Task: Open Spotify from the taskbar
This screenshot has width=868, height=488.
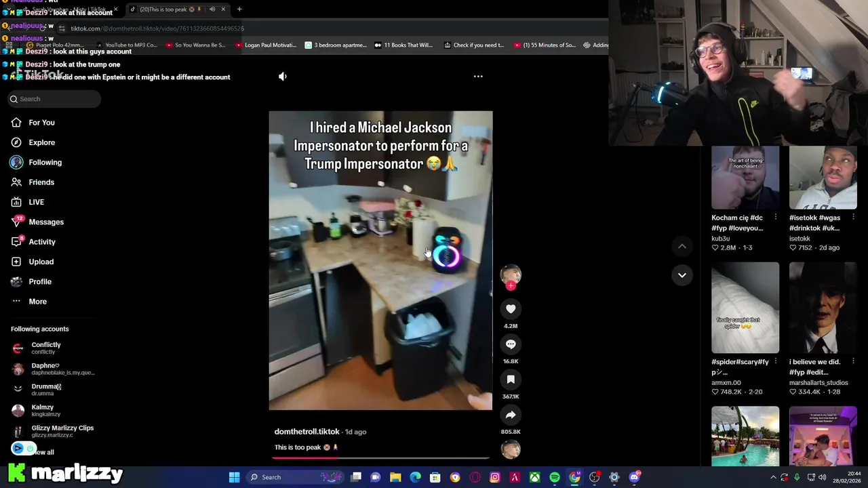Action: click(555, 477)
